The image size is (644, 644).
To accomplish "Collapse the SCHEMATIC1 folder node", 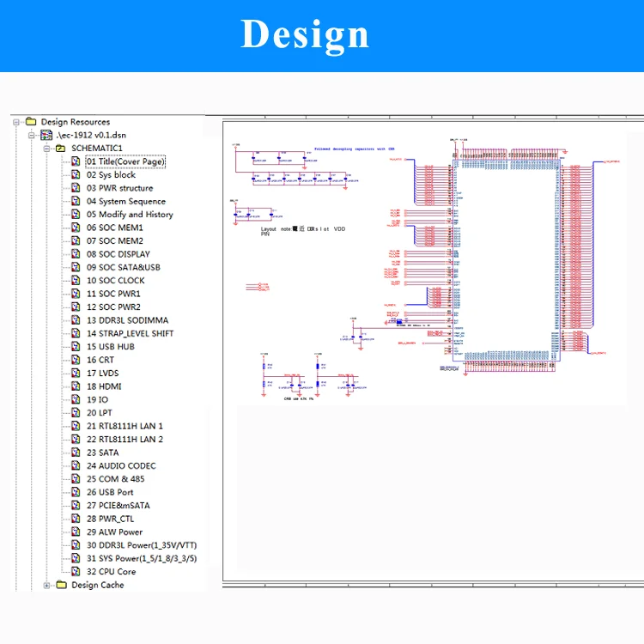I will (x=47, y=149).
